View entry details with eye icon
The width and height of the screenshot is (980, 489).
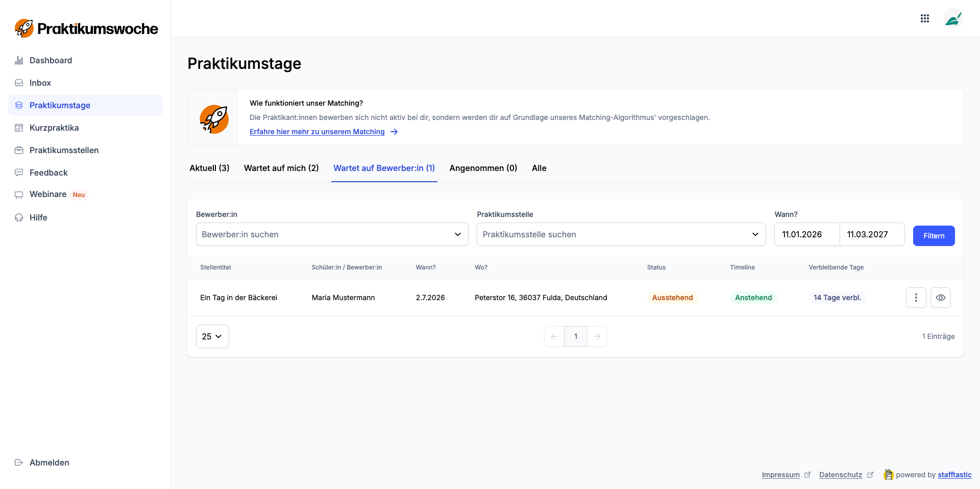(x=940, y=298)
